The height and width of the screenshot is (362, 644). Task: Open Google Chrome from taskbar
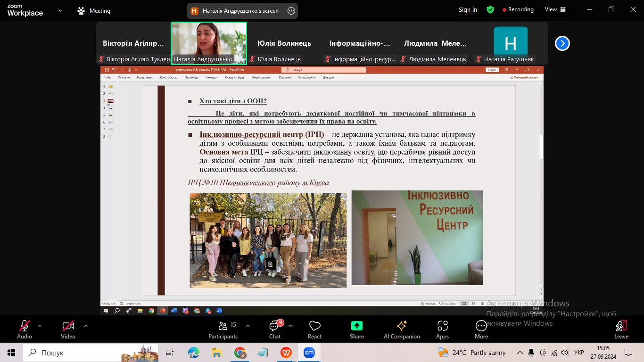click(240, 353)
